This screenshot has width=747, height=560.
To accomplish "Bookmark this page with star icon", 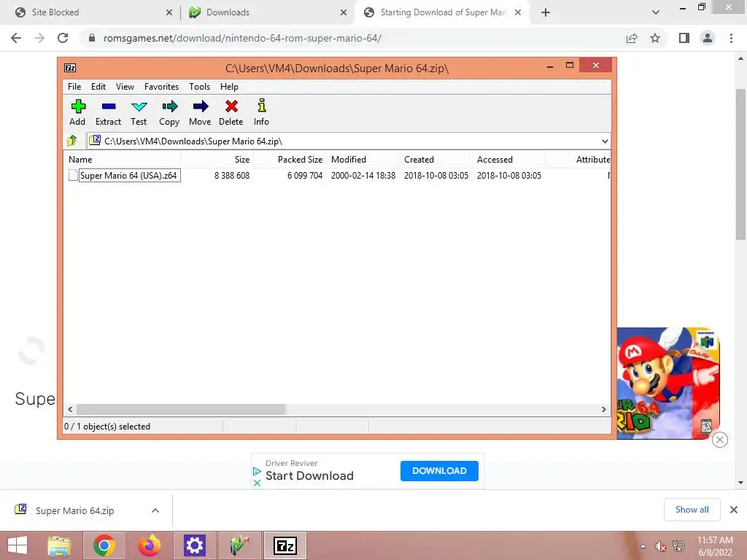I will click(x=655, y=38).
